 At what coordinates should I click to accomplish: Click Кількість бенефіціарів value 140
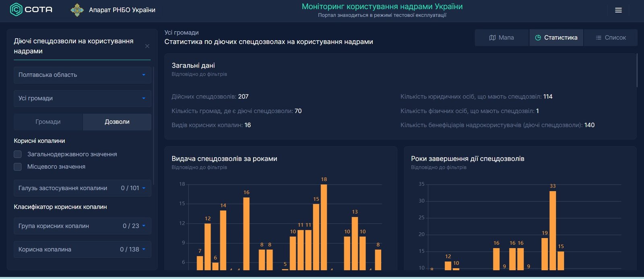click(589, 125)
